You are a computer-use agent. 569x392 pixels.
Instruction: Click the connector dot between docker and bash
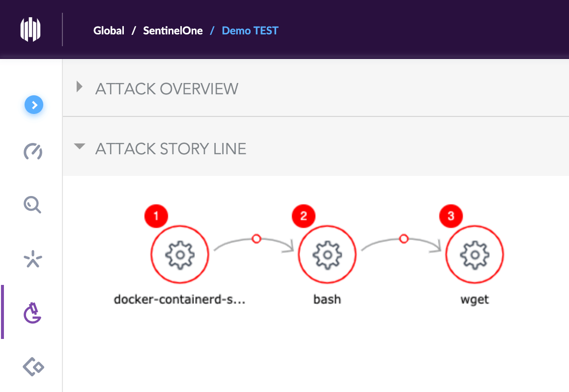point(256,239)
